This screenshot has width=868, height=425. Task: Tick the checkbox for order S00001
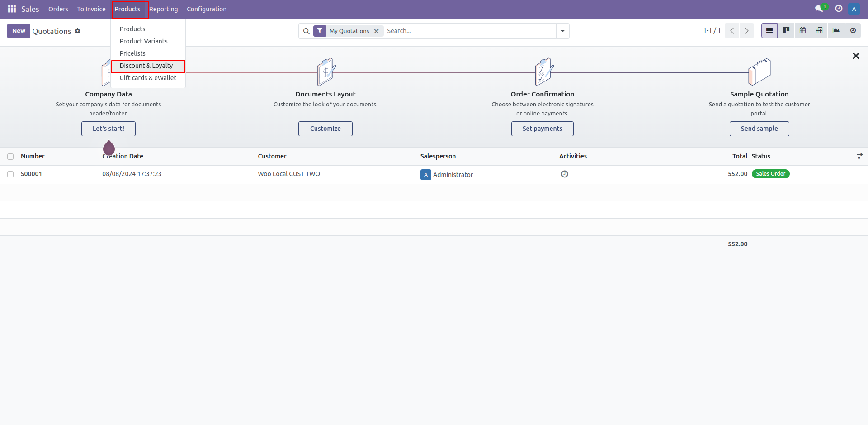[x=10, y=174]
